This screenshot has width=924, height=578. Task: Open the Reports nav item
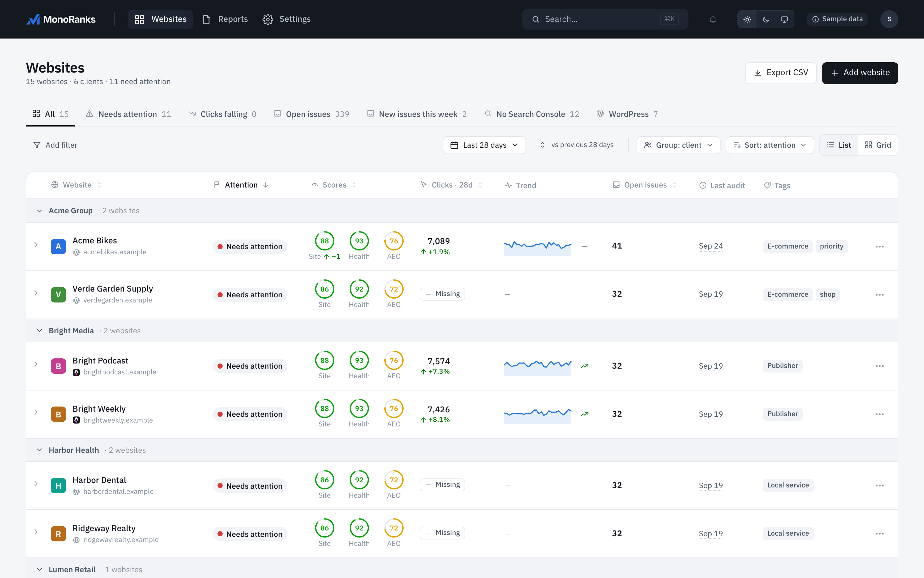(x=225, y=19)
